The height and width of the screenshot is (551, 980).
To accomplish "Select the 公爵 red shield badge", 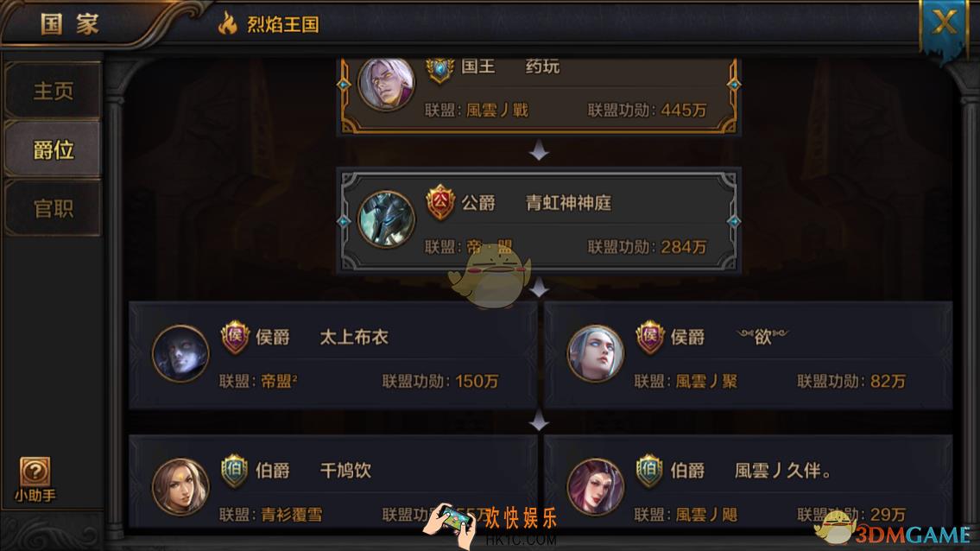I will click(x=440, y=202).
